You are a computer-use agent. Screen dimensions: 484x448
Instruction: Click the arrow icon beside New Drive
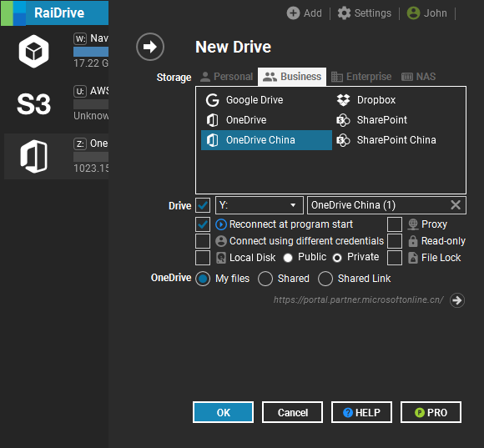(150, 47)
